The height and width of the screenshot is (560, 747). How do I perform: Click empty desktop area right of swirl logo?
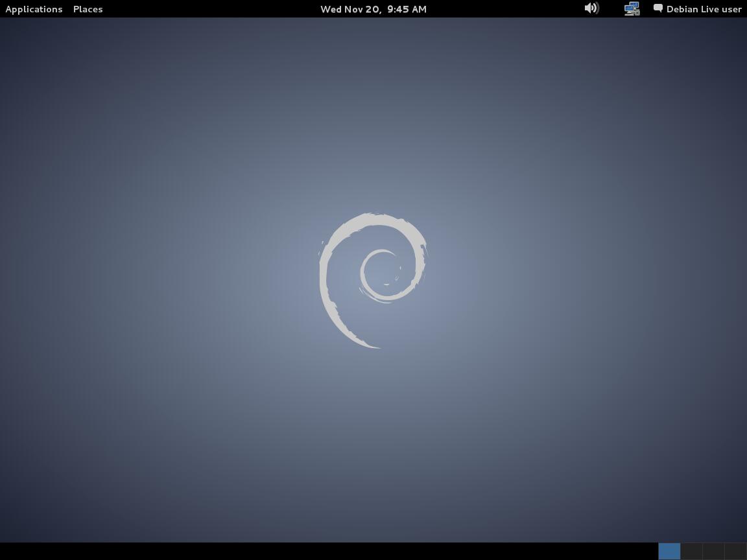click(584, 279)
